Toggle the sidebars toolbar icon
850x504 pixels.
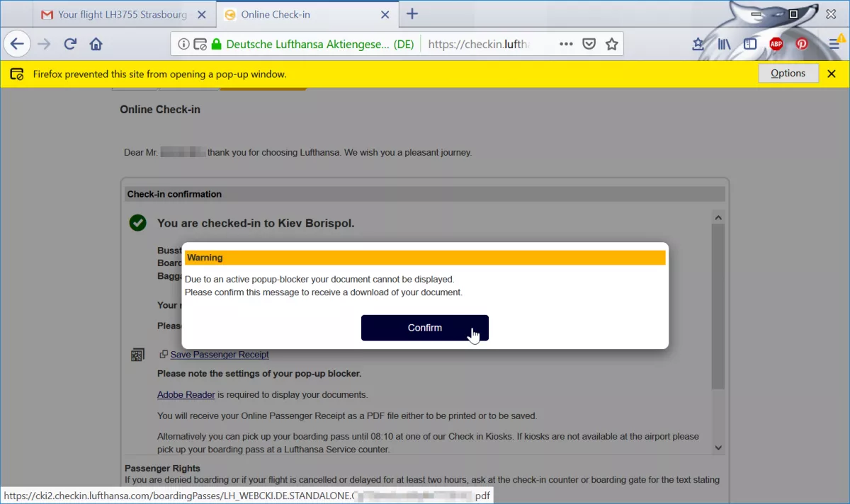(x=750, y=44)
